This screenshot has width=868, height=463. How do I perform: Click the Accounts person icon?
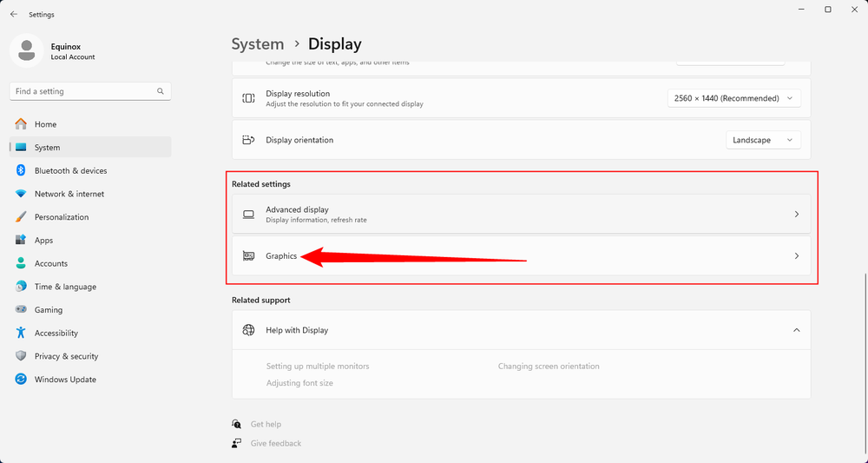pyautogui.click(x=21, y=263)
